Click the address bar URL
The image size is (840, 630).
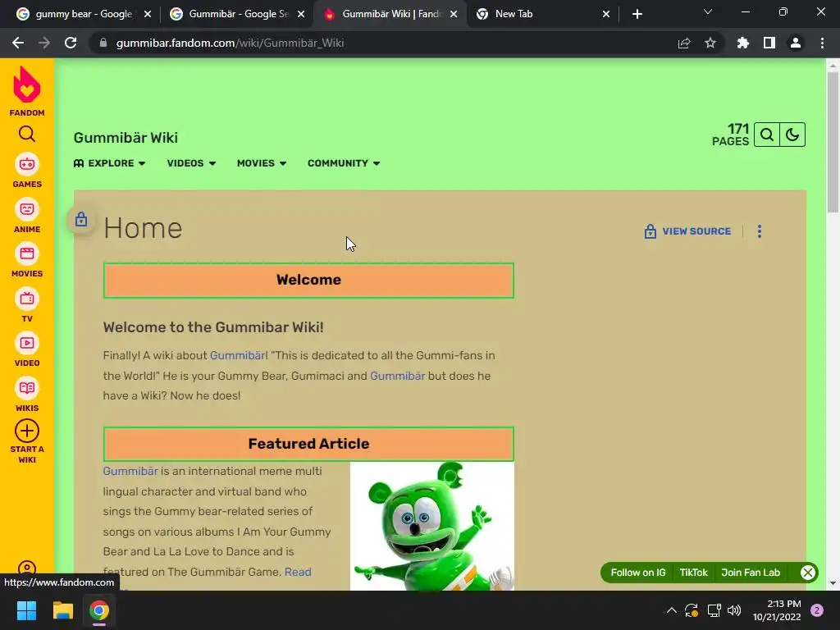pos(230,43)
